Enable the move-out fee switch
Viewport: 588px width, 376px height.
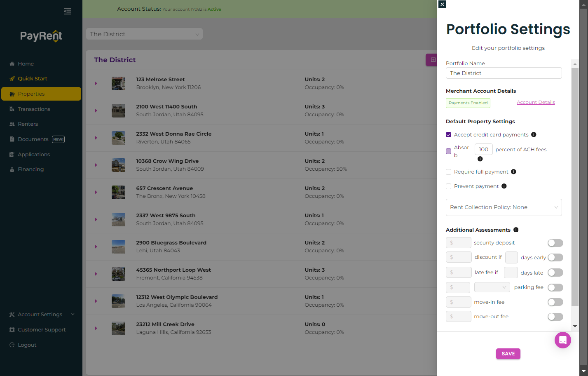click(555, 317)
